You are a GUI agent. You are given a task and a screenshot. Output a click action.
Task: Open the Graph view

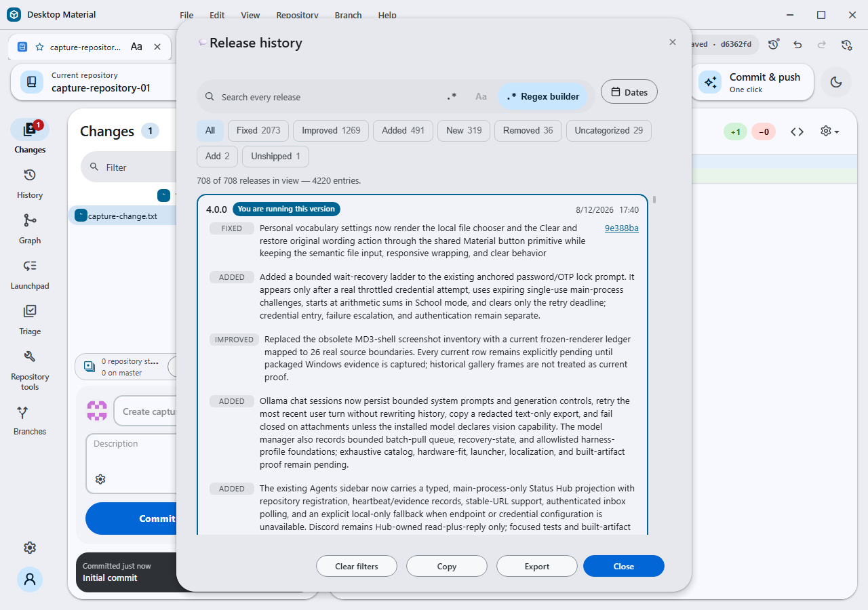30,229
